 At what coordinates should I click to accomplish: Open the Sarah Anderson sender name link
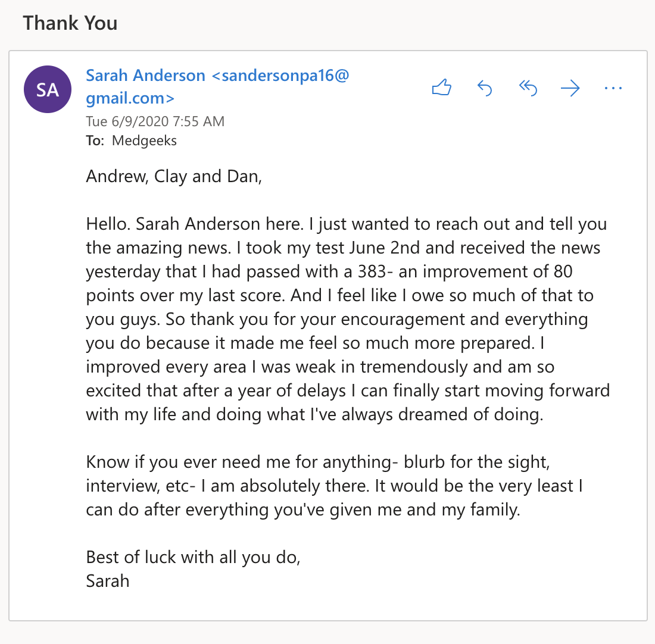point(146,76)
